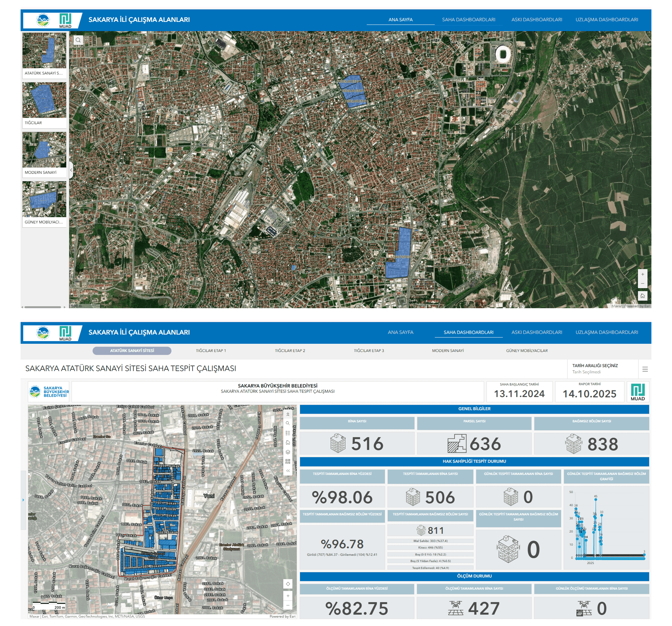Screen dimensions: 672x626
Task: Collapse the left thumbnail sidebar with arrow handle
Action: point(71,170)
